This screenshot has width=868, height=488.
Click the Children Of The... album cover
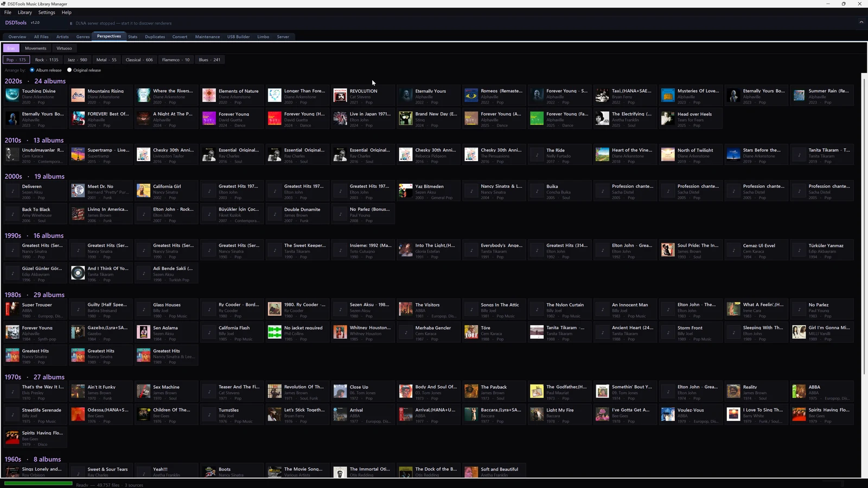click(x=143, y=414)
